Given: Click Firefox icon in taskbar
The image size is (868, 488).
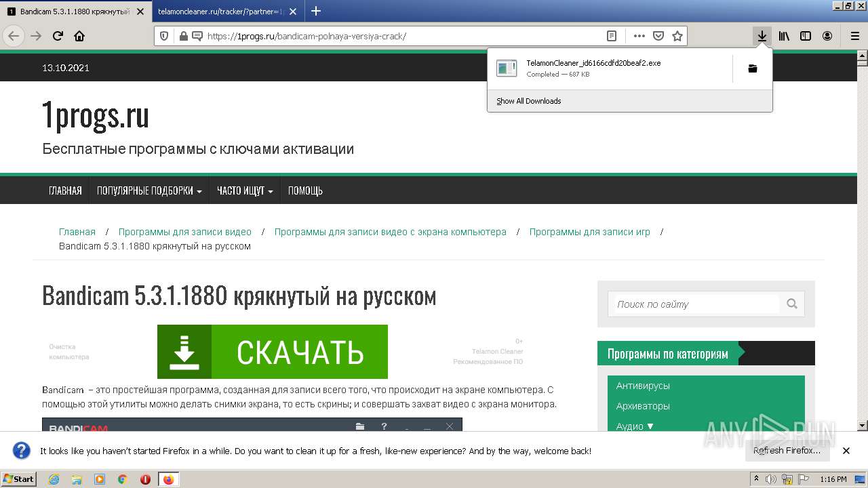Looking at the screenshot, I should pos(169,479).
